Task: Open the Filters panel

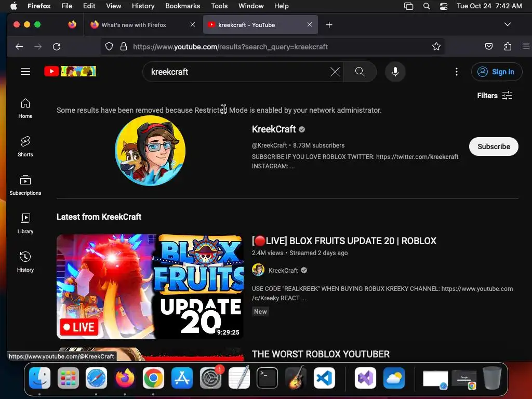Action: [x=495, y=96]
